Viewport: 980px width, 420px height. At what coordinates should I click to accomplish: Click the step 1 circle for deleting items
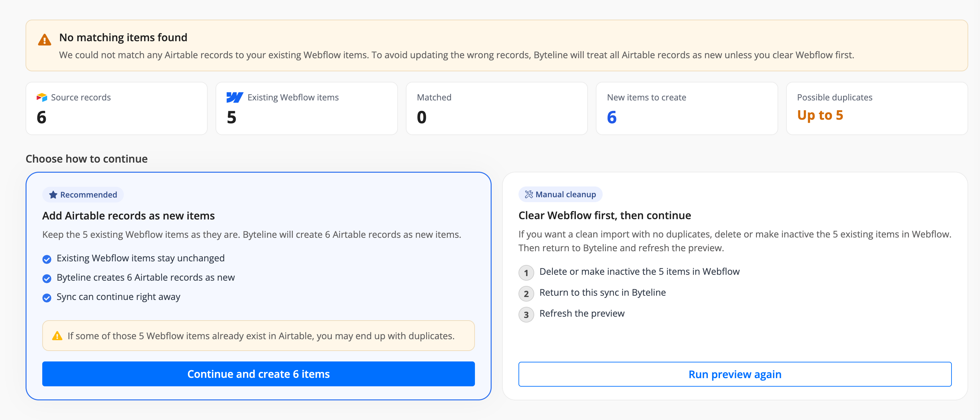pos(526,272)
